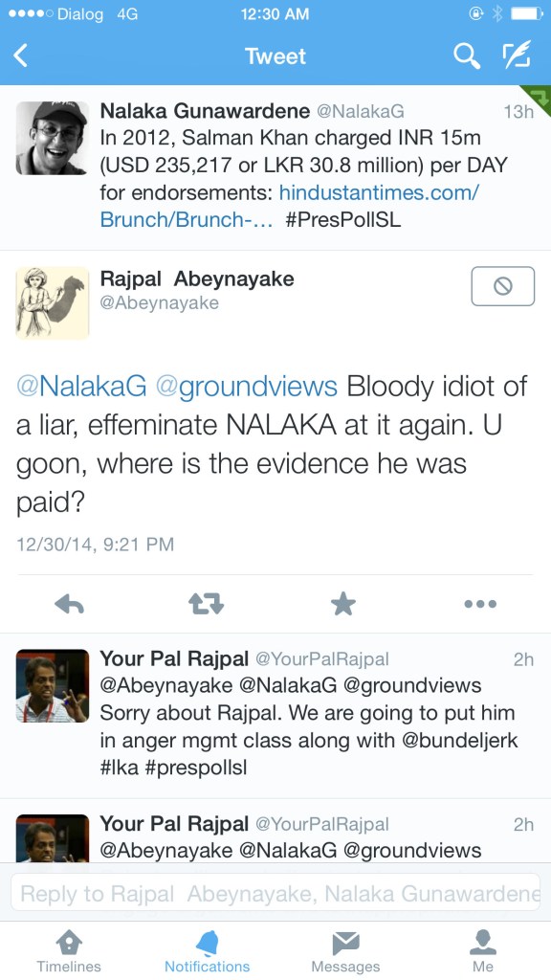Image resolution: width=551 pixels, height=980 pixels.
Task: Retweet Rajpal's tweet using the retweet icon
Action: pos(207,604)
